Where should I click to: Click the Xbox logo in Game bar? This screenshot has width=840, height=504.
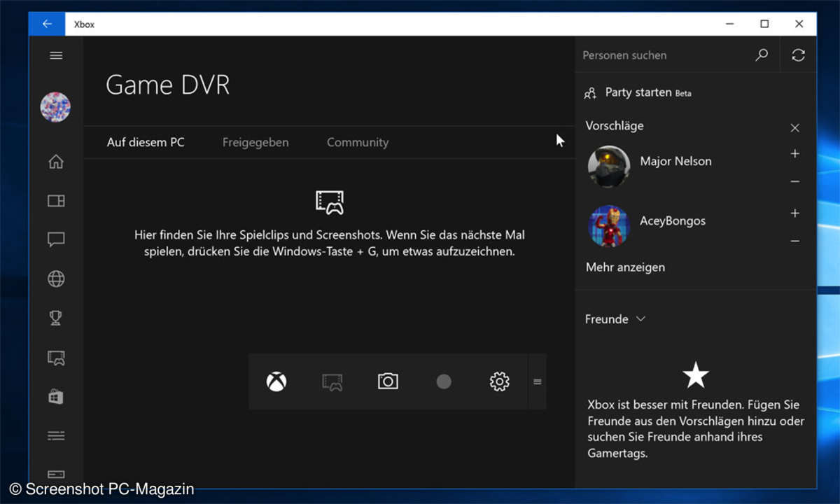(276, 381)
